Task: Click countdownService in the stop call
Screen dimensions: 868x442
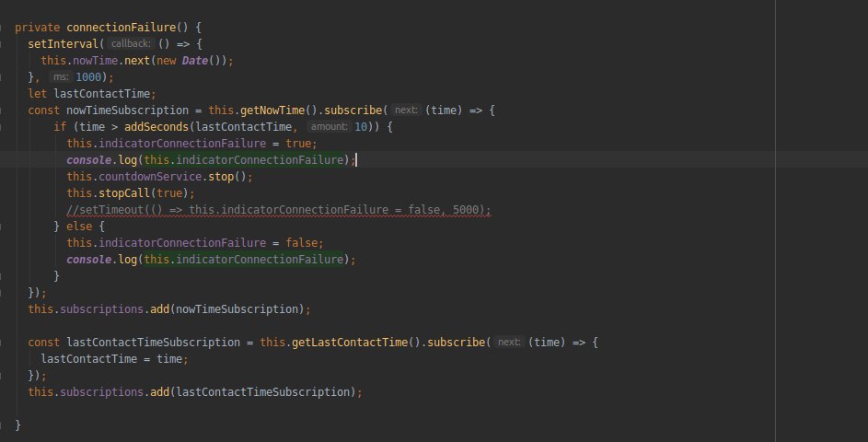Action: pos(150,177)
